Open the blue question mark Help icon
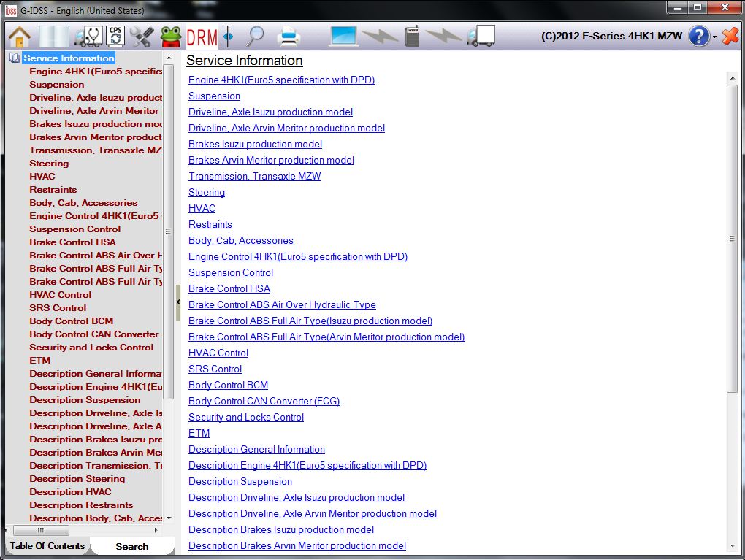This screenshot has height=560, width=745. point(699,36)
